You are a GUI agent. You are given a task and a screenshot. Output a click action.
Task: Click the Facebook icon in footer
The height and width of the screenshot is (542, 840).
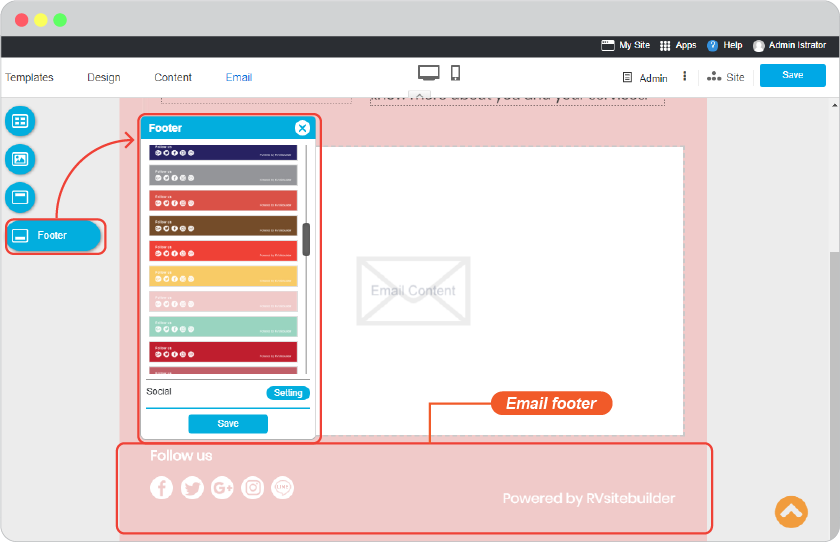point(161,487)
